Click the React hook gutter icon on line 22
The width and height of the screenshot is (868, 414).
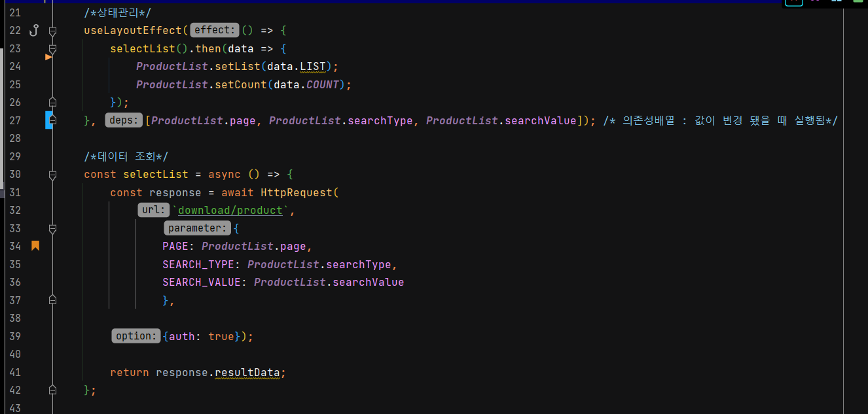pyautogui.click(x=35, y=30)
